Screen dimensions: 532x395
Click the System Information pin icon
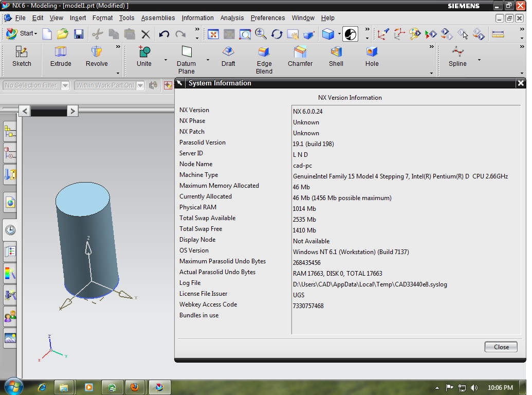click(x=180, y=83)
